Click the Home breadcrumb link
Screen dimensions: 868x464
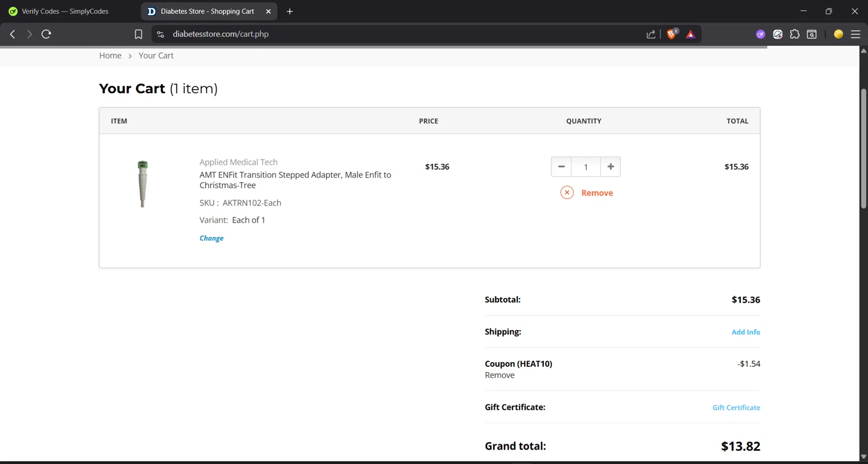[110, 56]
